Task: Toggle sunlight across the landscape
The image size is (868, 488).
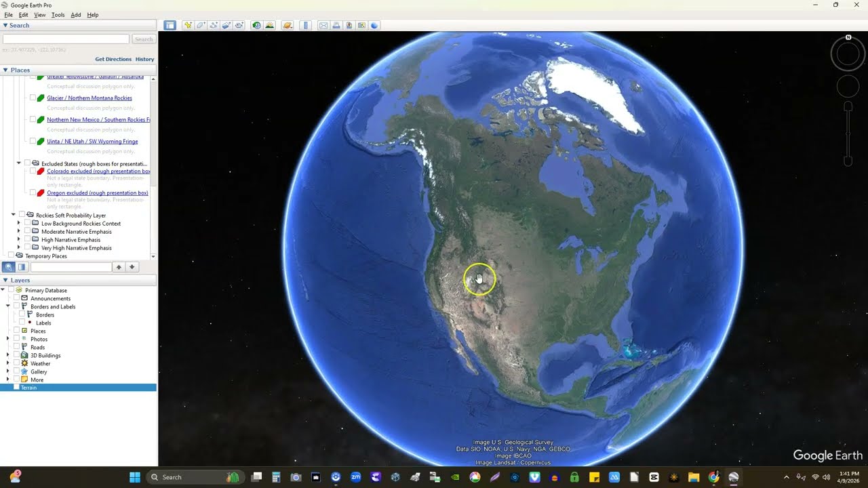Action: point(270,25)
